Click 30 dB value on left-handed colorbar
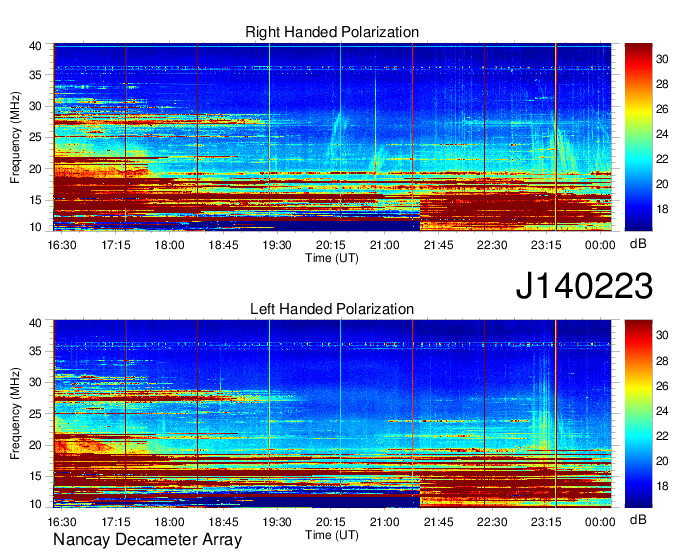The width and height of the screenshot is (680, 552). coord(662,335)
